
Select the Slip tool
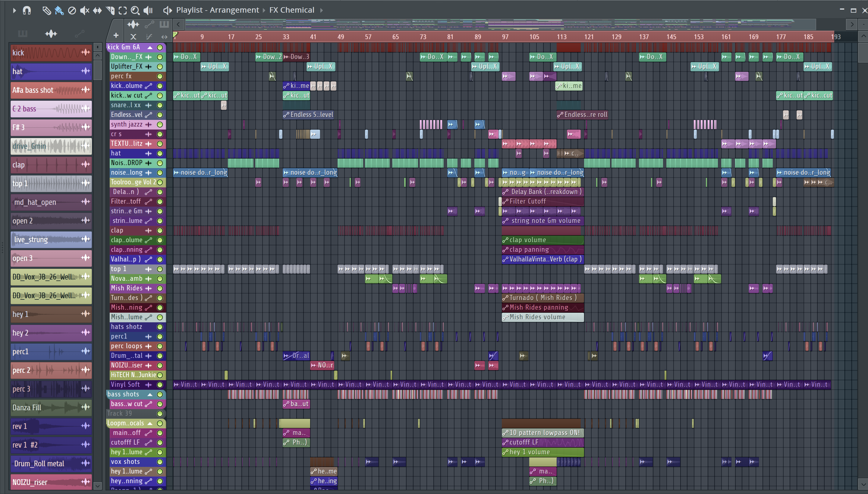(x=97, y=10)
